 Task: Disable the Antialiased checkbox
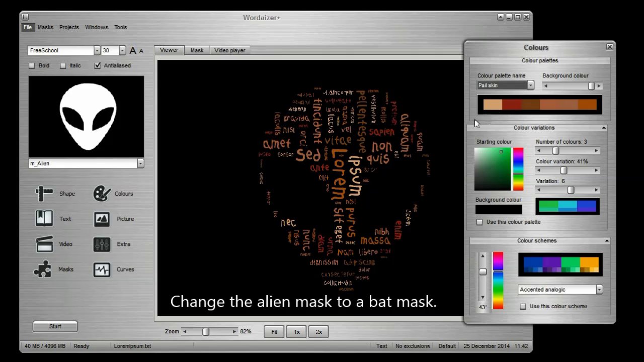click(98, 66)
